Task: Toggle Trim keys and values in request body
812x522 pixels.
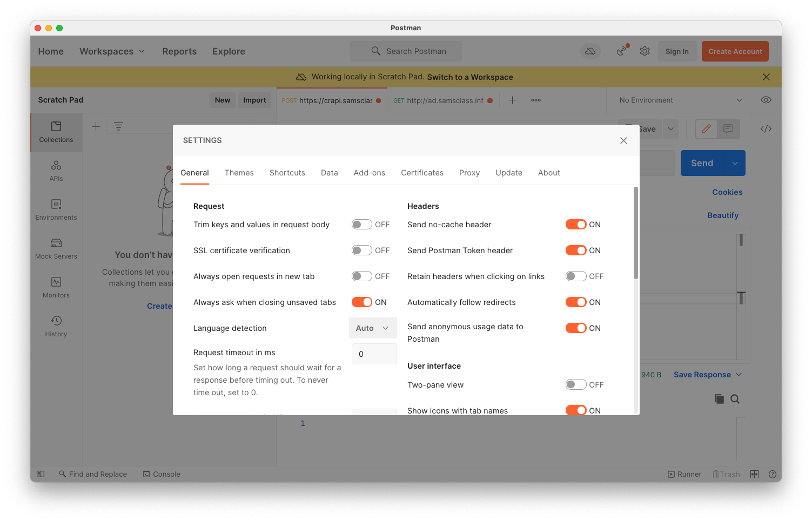Action: click(362, 225)
